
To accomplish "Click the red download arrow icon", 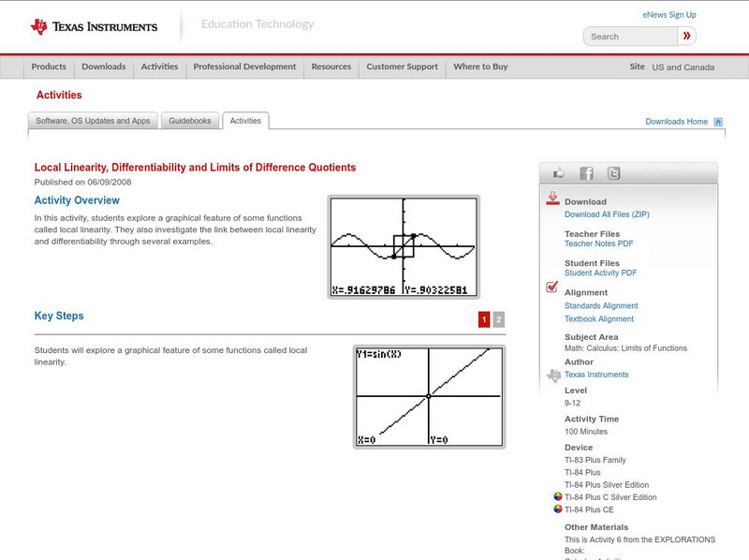I will pyautogui.click(x=552, y=199).
